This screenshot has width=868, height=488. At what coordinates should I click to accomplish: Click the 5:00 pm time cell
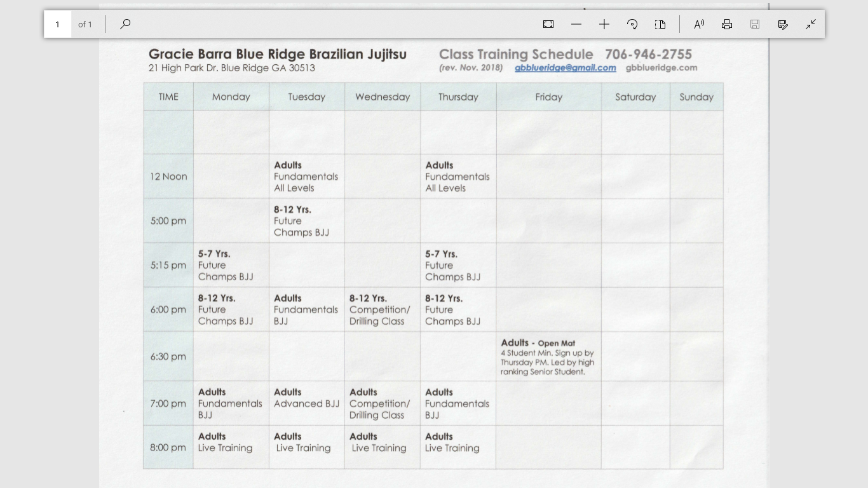(x=168, y=221)
